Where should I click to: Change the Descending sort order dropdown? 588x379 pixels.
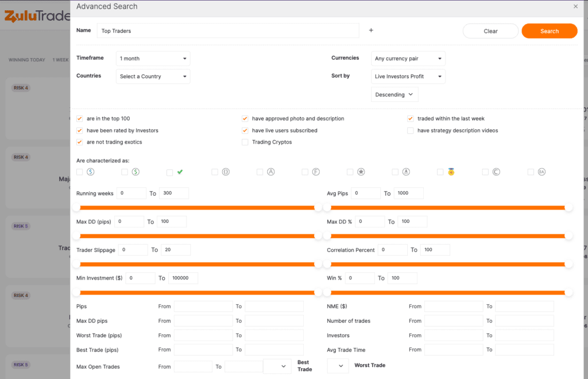pos(394,95)
